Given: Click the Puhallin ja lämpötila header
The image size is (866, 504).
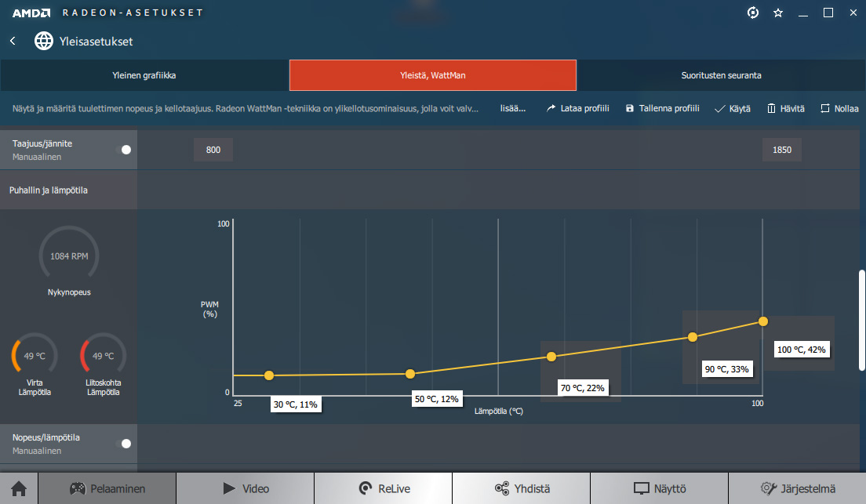Looking at the screenshot, I should point(49,190).
